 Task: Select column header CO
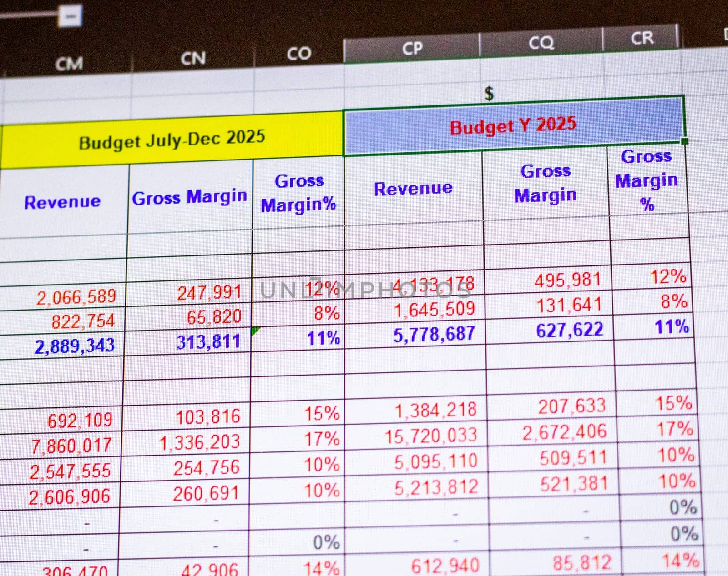point(298,54)
